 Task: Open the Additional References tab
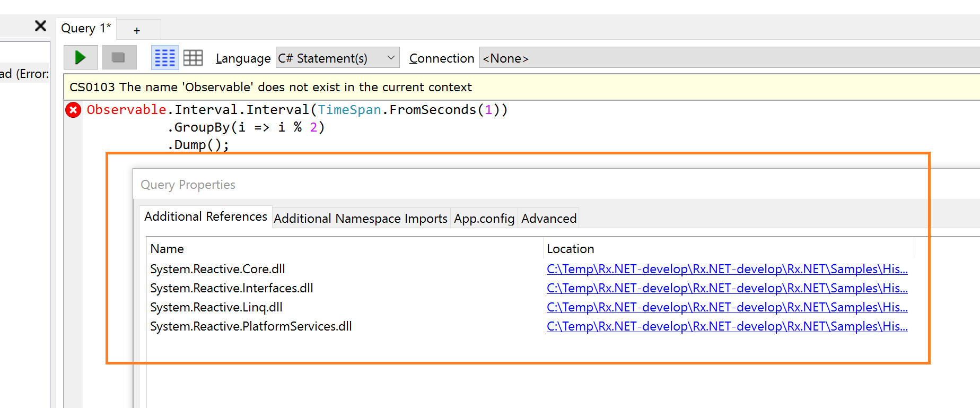[x=206, y=216]
